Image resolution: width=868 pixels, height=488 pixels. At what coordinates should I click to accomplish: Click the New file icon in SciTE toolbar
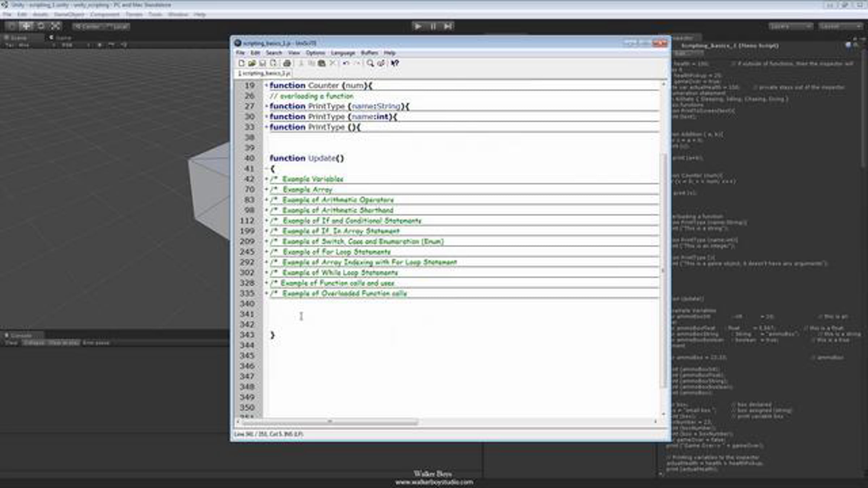click(x=242, y=63)
